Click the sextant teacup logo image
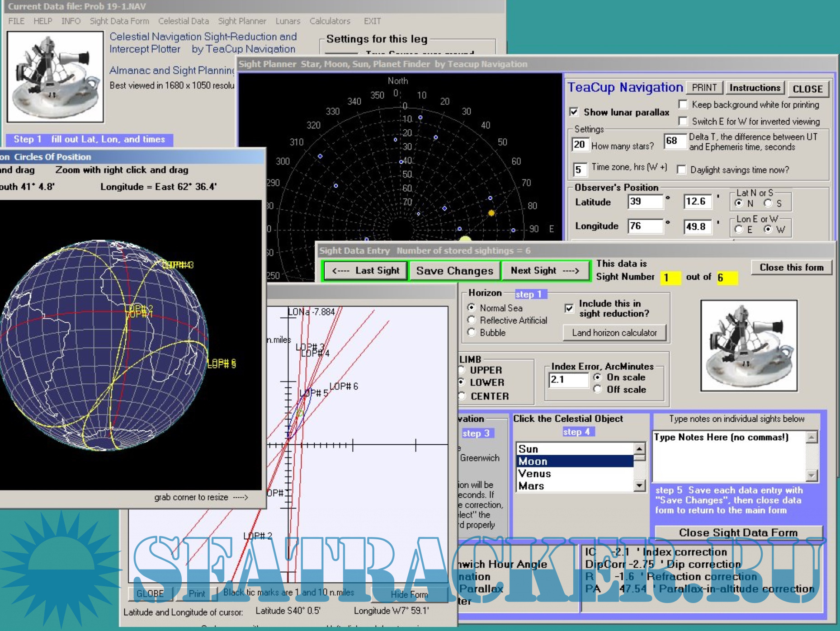840x631 pixels. tap(55, 77)
